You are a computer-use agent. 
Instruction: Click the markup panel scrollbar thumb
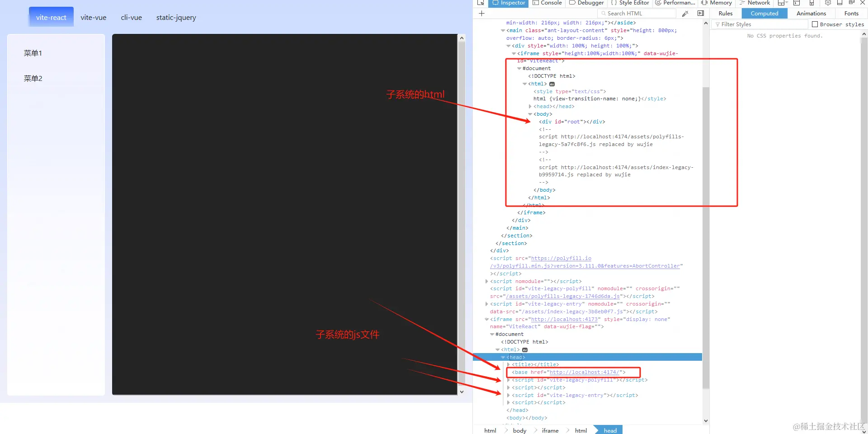(x=706, y=237)
